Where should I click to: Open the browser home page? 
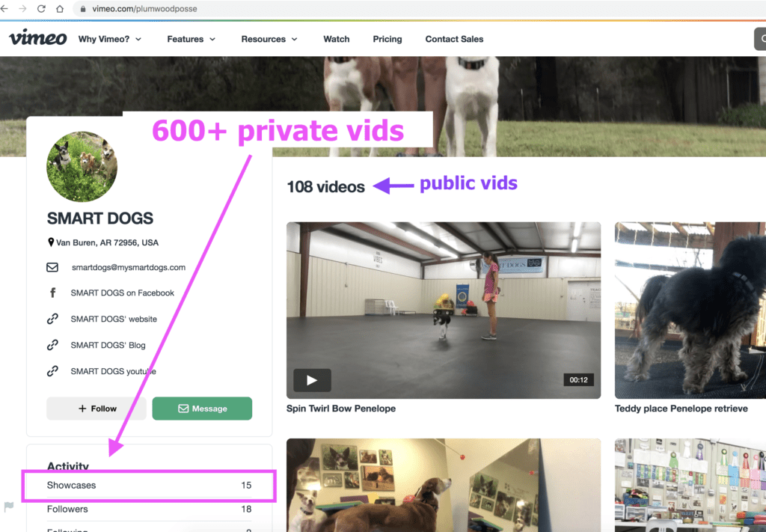point(60,9)
